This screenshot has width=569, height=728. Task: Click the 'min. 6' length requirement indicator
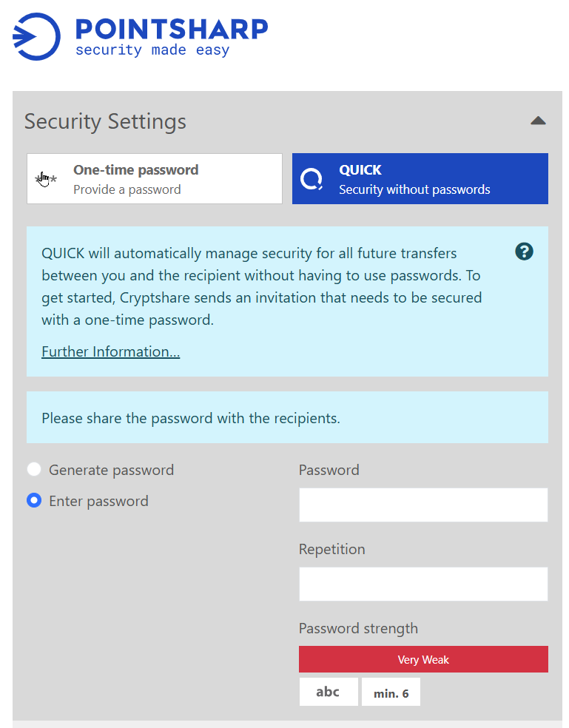click(x=391, y=693)
